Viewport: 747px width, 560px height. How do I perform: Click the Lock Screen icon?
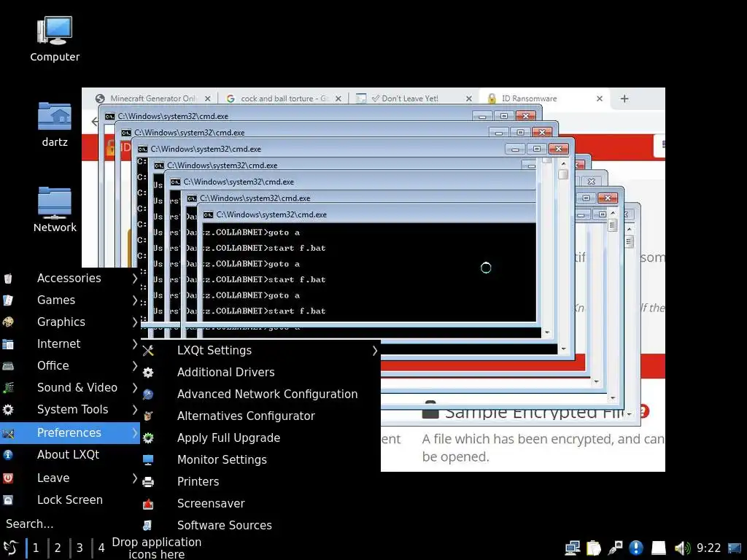8,500
